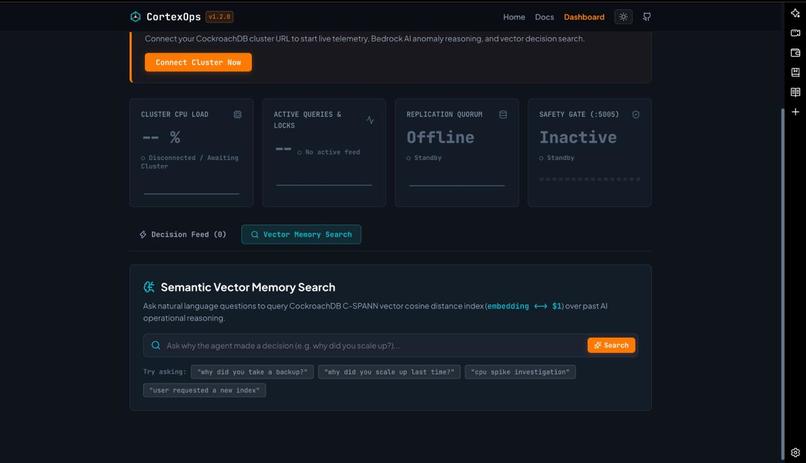Click the search magnifier icon inside query field
Image resolution: width=806 pixels, height=463 pixels.
[155, 345]
